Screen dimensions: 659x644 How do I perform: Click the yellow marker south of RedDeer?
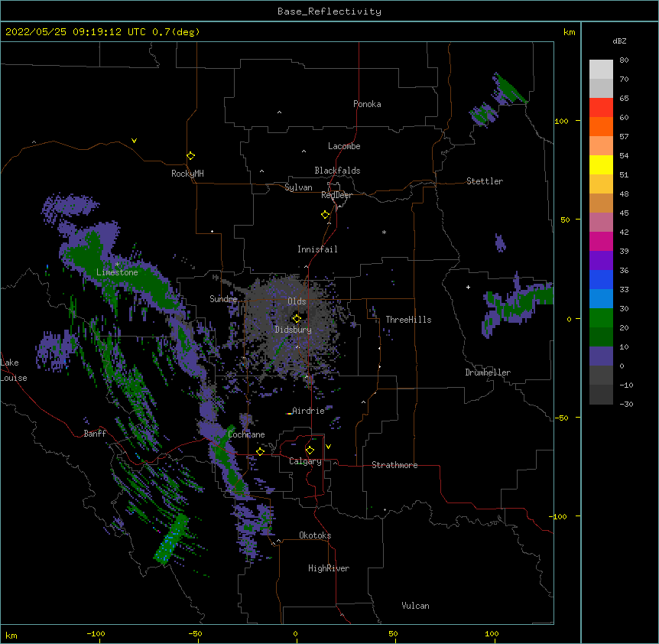tap(326, 215)
